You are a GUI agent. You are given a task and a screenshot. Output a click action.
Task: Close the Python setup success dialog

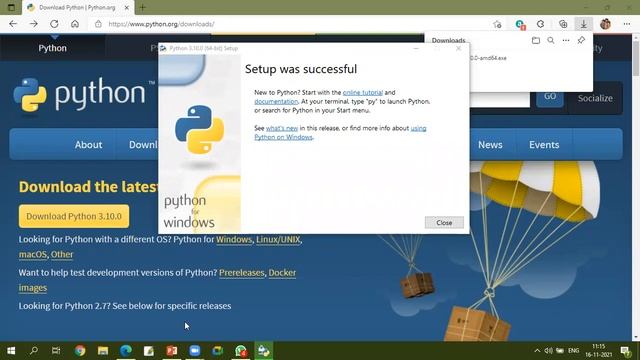pyautogui.click(x=444, y=222)
